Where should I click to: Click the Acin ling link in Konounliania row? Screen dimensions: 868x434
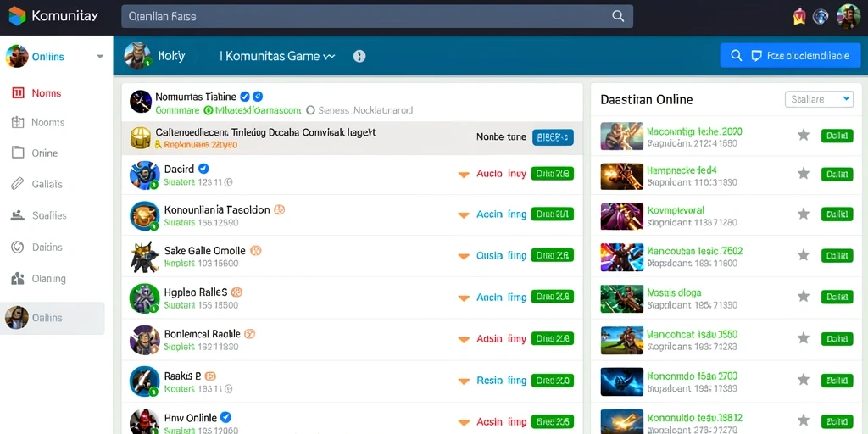click(501, 214)
